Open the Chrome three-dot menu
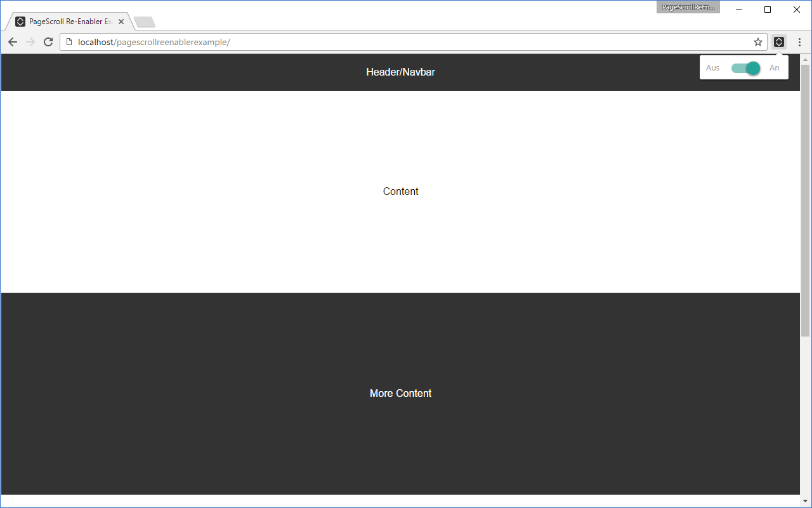This screenshot has width=812, height=508. [799, 42]
